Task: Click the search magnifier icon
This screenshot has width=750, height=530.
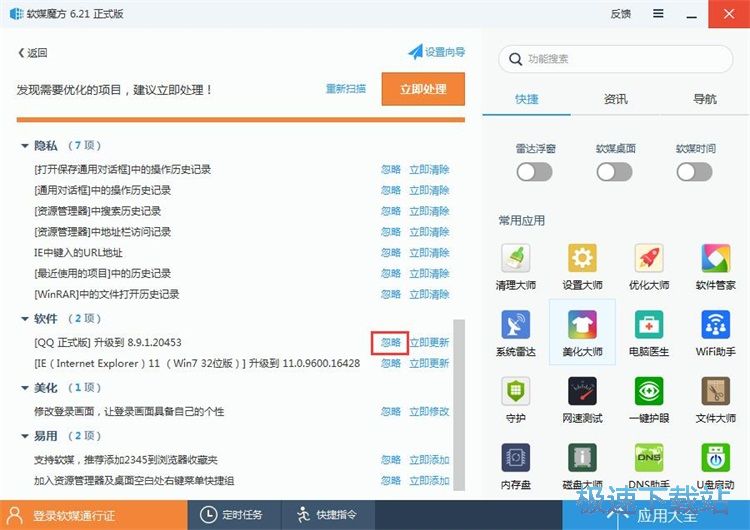Action: click(x=515, y=59)
